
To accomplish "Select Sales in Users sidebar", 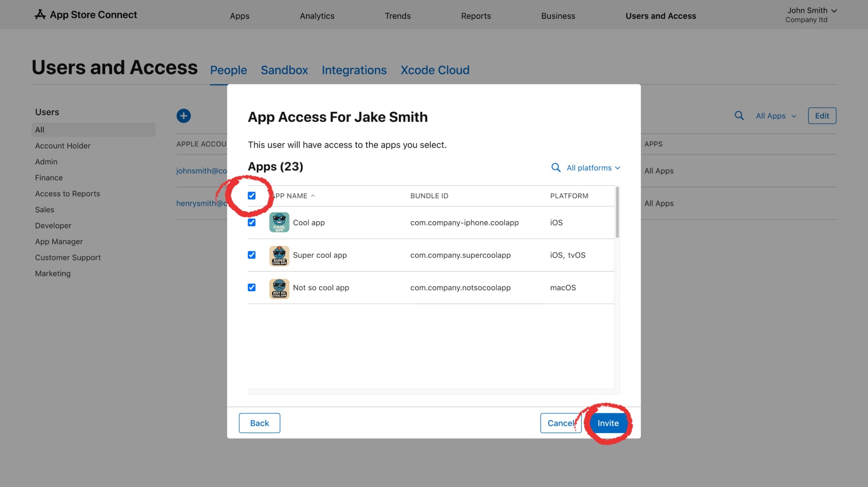I will [44, 210].
